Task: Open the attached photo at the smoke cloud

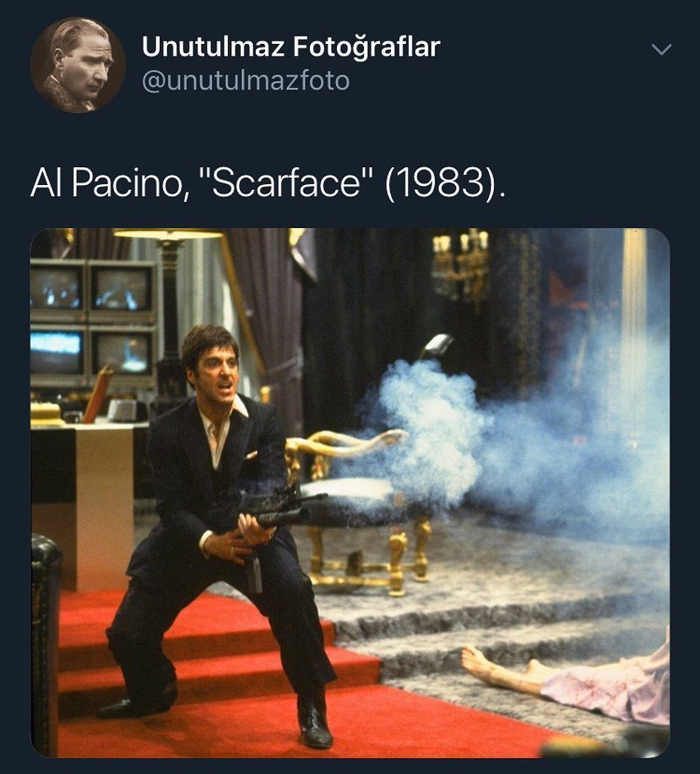Action: [x=434, y=429]
